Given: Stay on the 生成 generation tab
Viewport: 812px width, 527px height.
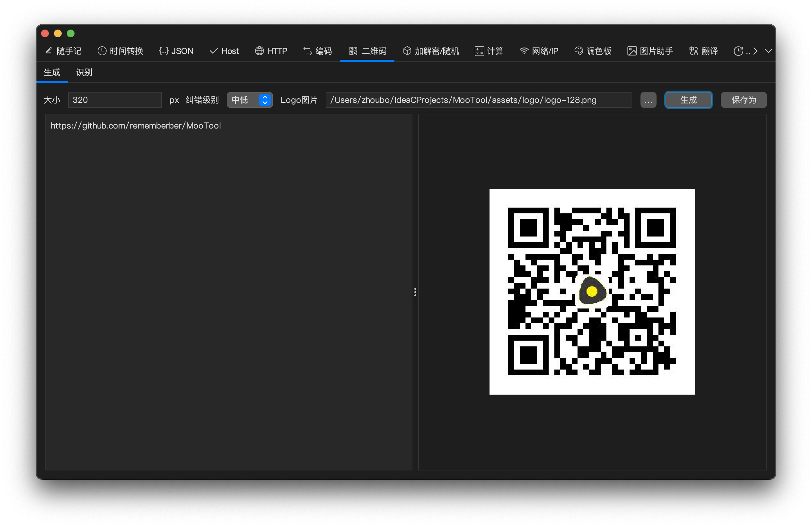Looking at the screenshot, I should 52,72.
